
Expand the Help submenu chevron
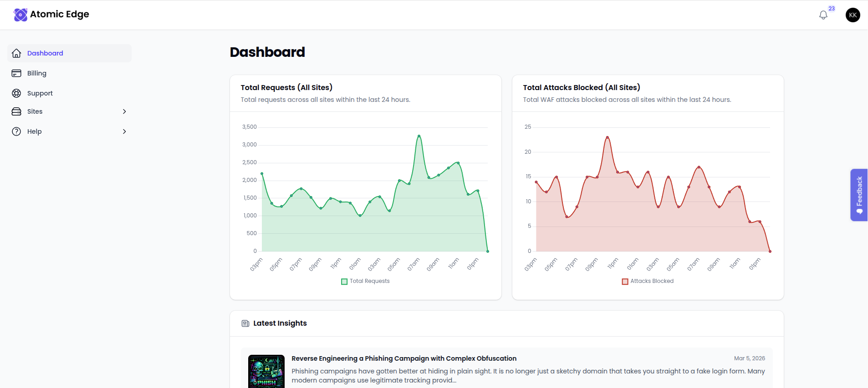coord(124,131)
